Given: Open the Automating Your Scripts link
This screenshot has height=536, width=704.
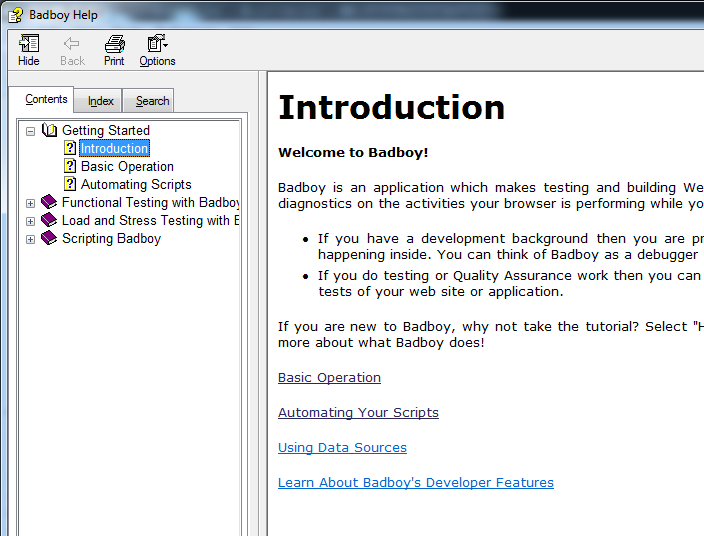Looking at the screenshot, I should (x=358, y=413).
